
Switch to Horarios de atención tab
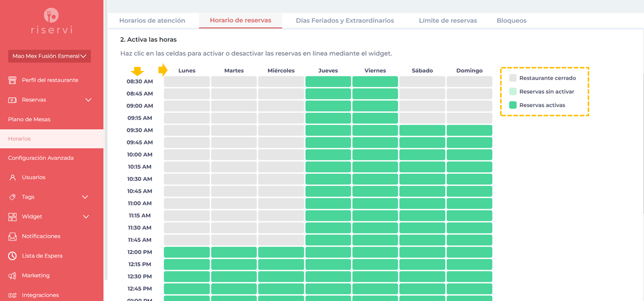152,21
